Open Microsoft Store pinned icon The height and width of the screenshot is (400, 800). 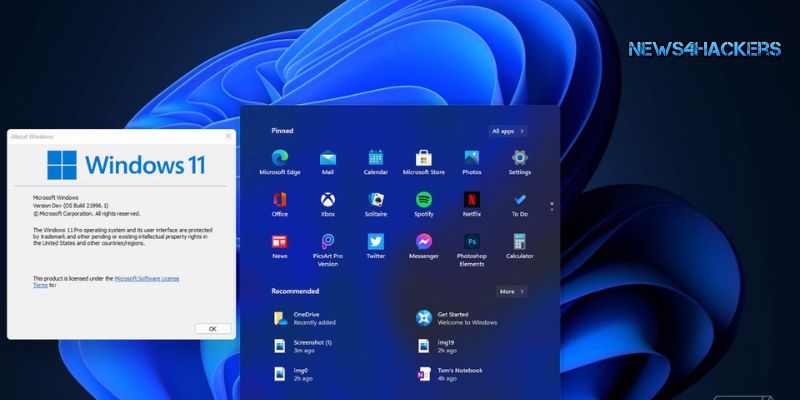pyautogui.click(x=423, y=158)
